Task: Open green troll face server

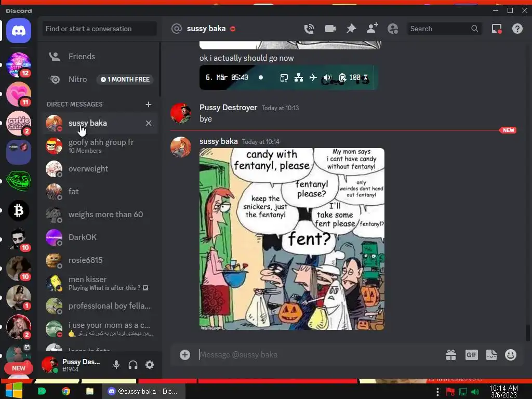Action: [x=19, y=181]
